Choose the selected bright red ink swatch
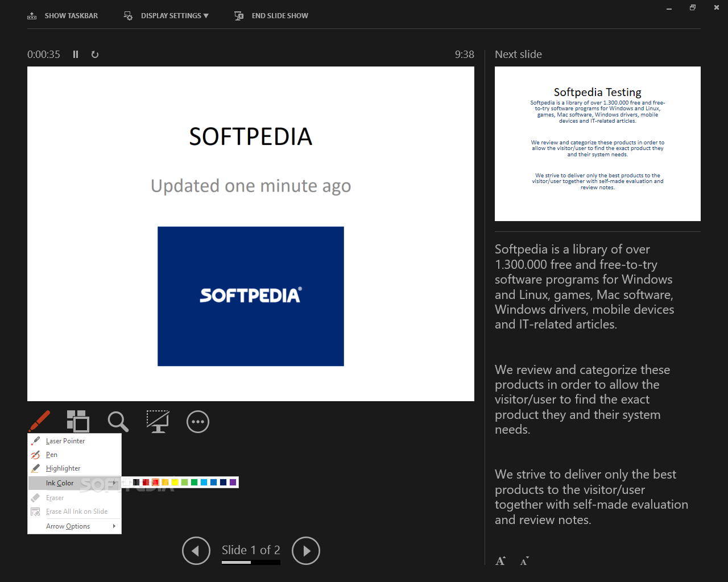 coord(155,482)
